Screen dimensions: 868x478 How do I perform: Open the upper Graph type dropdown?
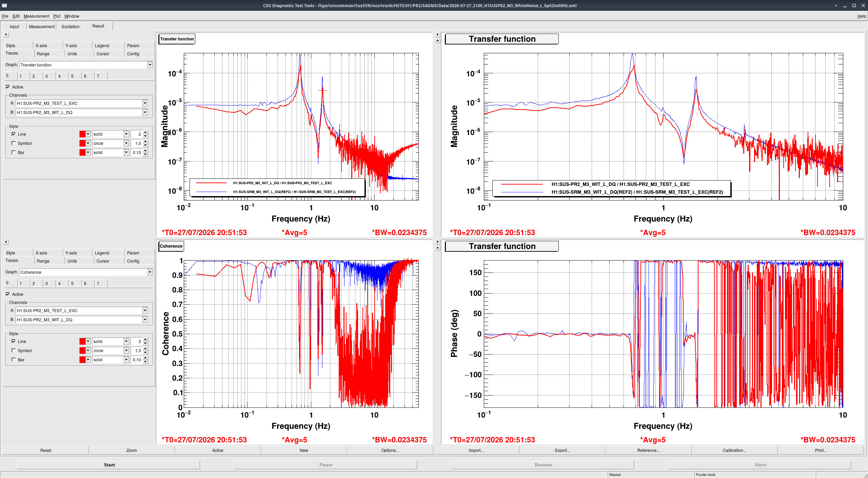150,65
